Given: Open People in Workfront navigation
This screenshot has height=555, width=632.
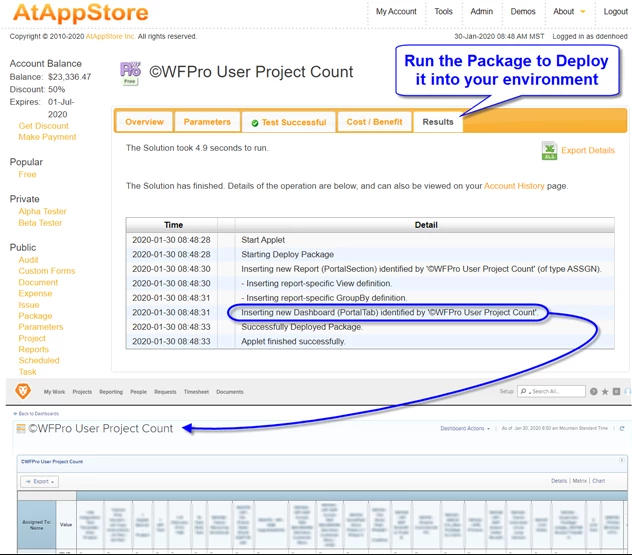Looking at the screenshot, I should pos(138,392).
